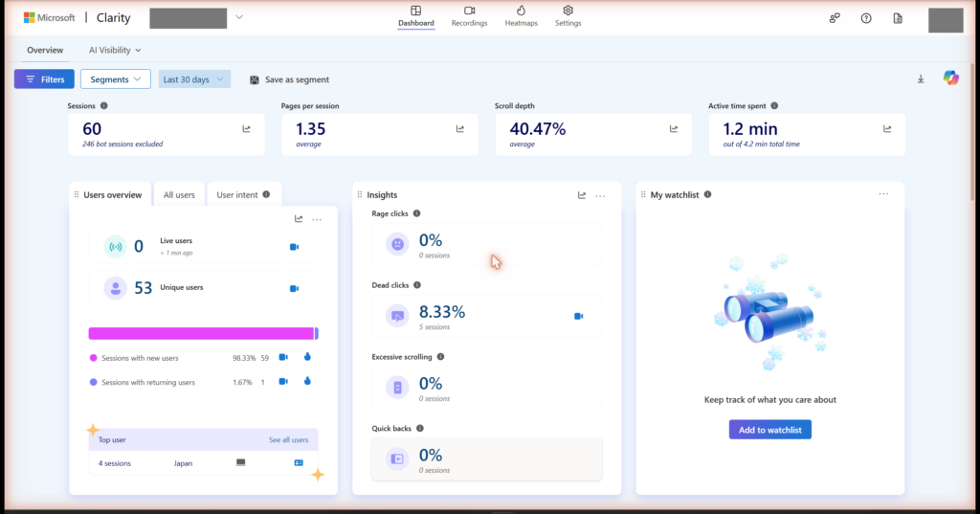Open Pages per session trend chart icon
Viewport: 980px width, 514px height.
pyautogui.click(x=460, y=129)
